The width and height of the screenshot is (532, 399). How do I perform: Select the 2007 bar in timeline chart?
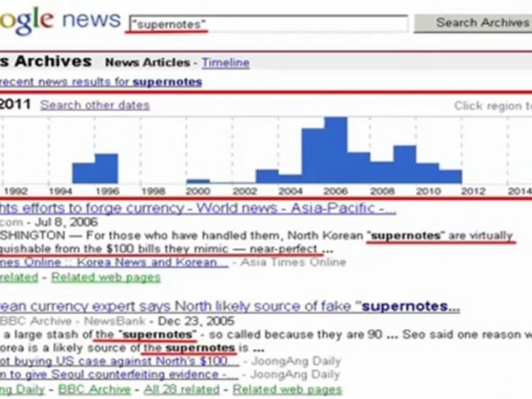click(359, 168)
